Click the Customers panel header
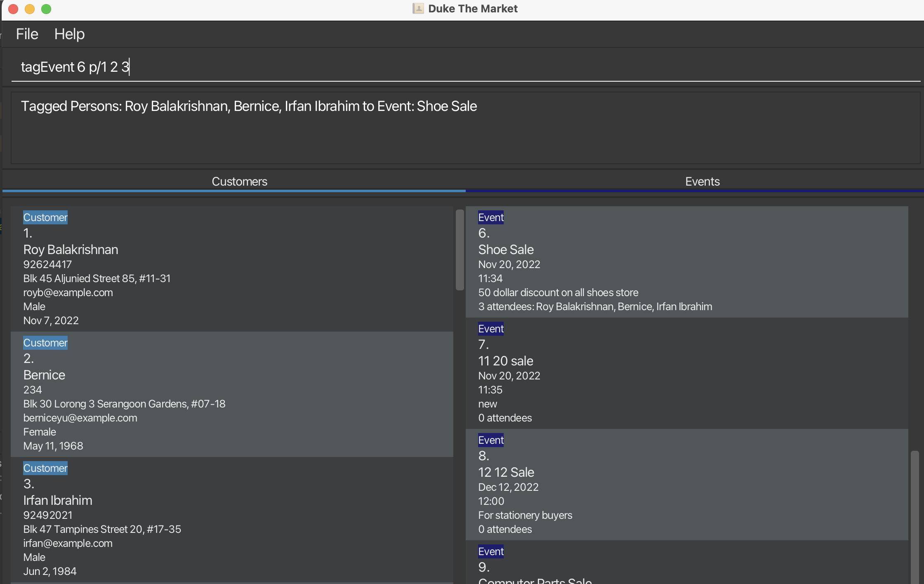 [239, 181]
